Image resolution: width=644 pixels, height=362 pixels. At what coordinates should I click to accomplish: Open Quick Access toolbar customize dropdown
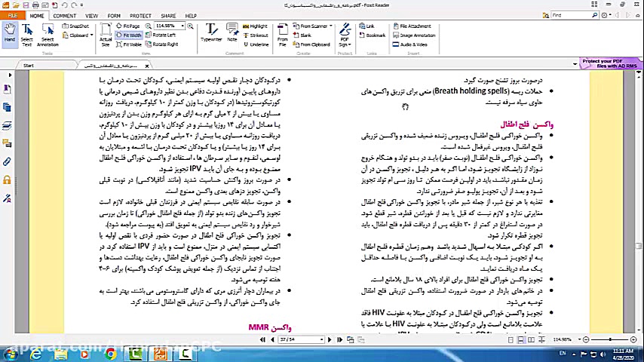tap(81, 5)
